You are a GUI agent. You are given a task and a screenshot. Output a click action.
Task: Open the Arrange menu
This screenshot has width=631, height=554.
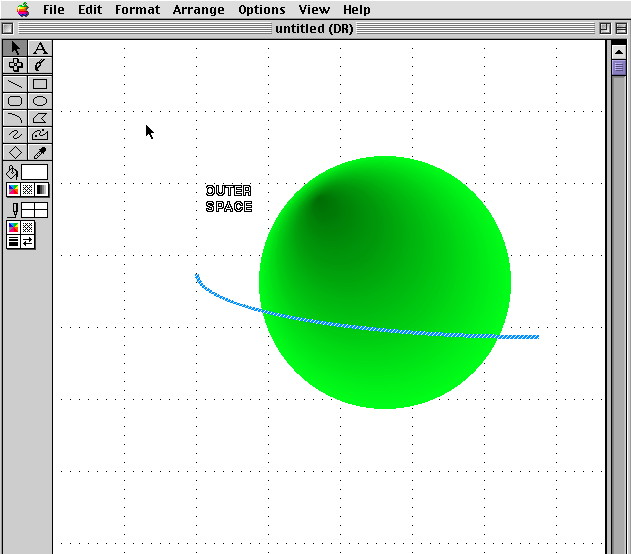198,9
